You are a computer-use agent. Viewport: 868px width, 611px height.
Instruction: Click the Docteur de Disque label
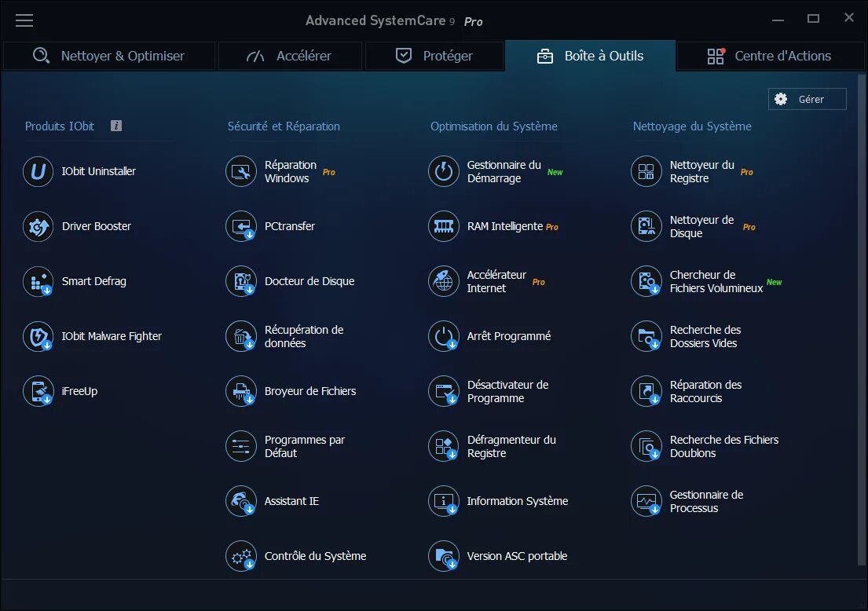309,281
